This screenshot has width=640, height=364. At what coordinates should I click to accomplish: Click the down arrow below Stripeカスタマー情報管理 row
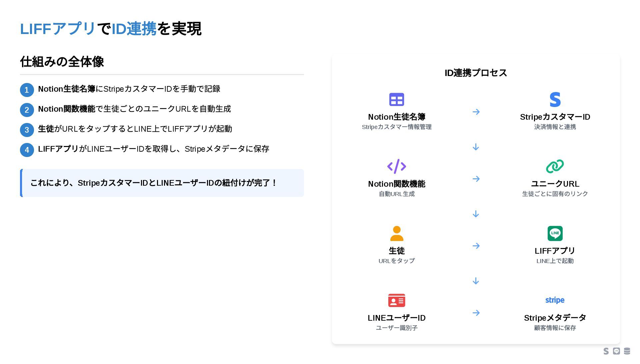pyautogui.click(x=476, y=147)
